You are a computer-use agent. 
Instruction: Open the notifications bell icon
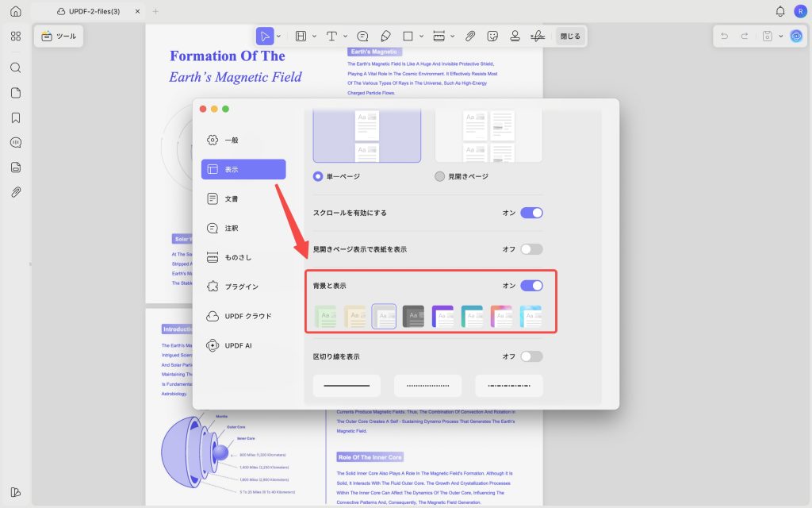pos(780,11)
